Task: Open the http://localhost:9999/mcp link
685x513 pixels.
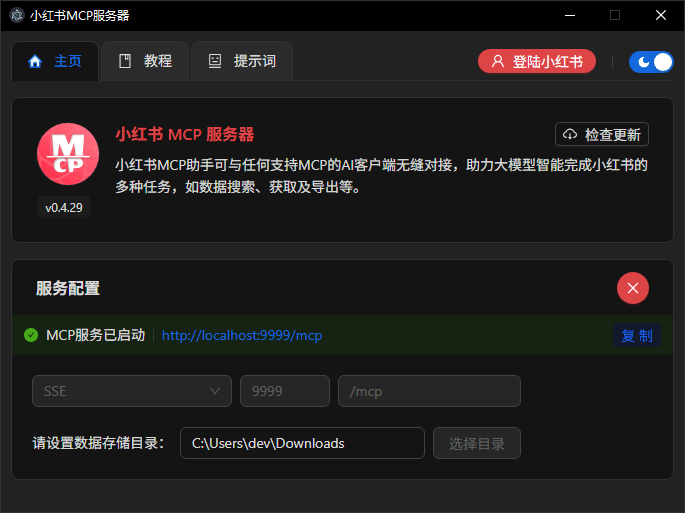Action: 242,335
